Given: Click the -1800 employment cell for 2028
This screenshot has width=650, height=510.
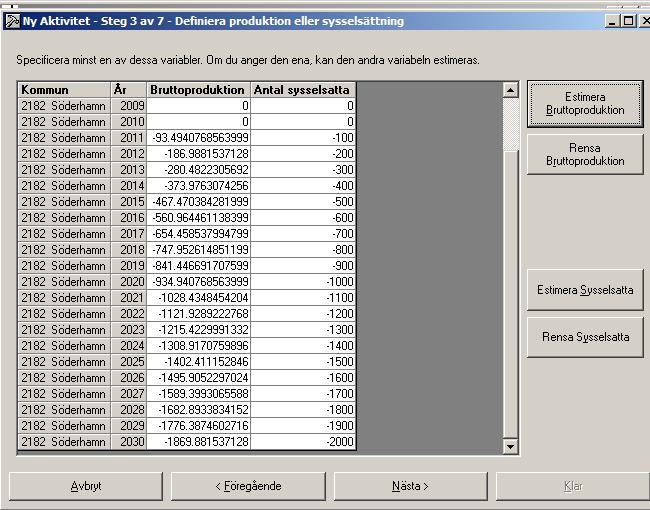Looking at the screenshot, I should click(303, 410).
